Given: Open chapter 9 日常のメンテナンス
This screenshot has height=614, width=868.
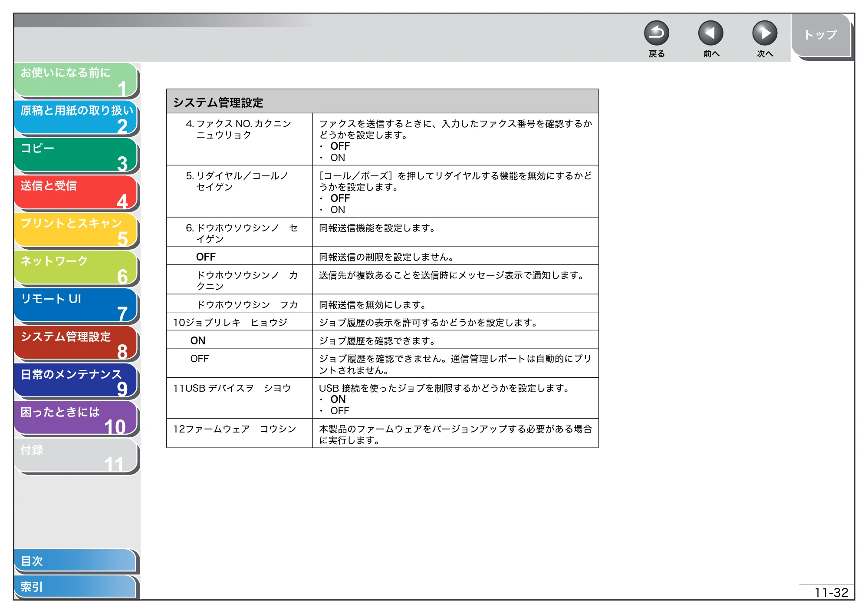Looking at the screenshot, I should point(76,381).
